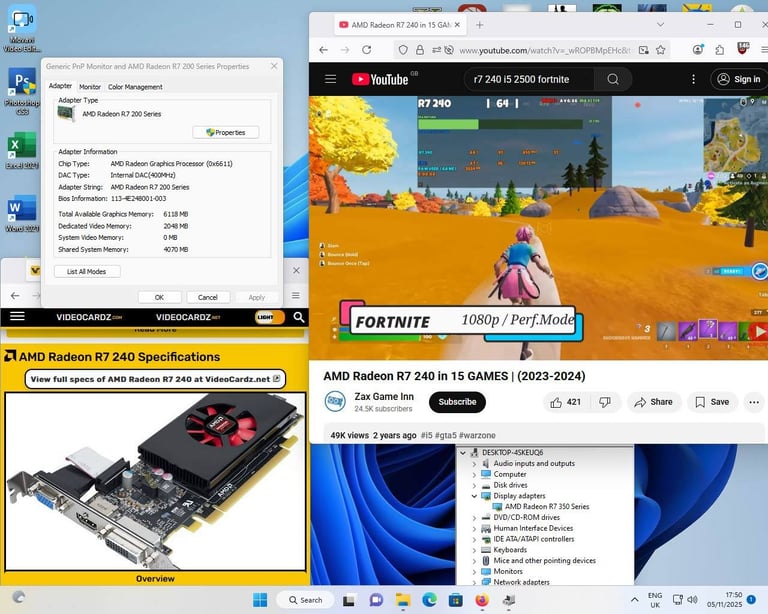The width and height of the screenshot is (768, 614).
Task: Expand Audio inputs and outputs node
Action: click(x=474, y=464)
